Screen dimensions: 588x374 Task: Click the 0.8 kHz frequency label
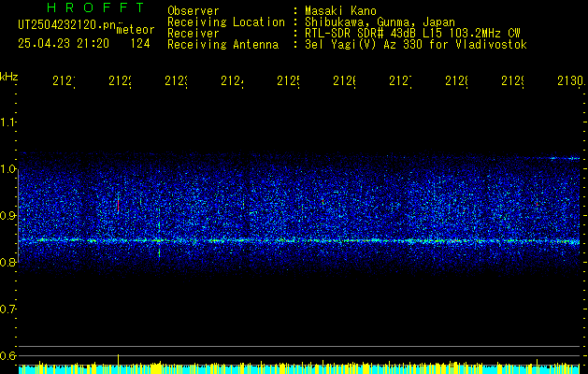click(x=7, y=262)
